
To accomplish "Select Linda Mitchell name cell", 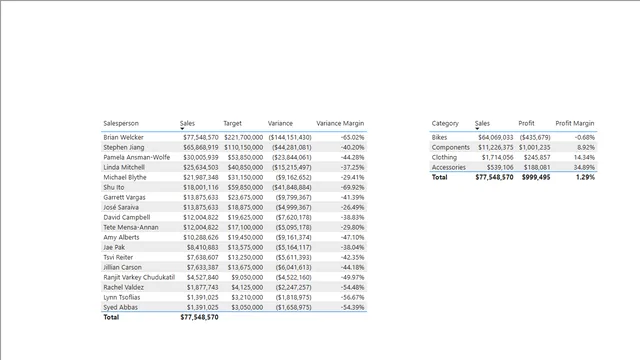I will [x=124, y=167].
